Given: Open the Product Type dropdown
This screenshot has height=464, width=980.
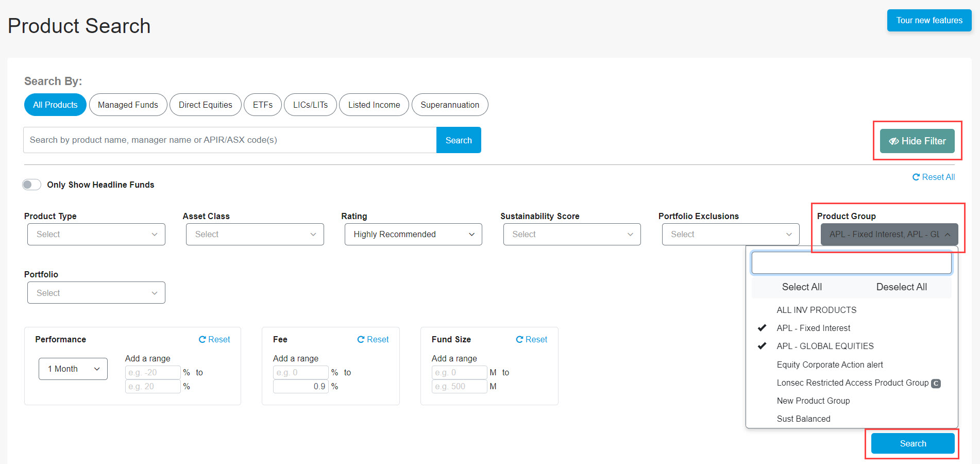Looking at the screenshot, I should click(96, 234).
